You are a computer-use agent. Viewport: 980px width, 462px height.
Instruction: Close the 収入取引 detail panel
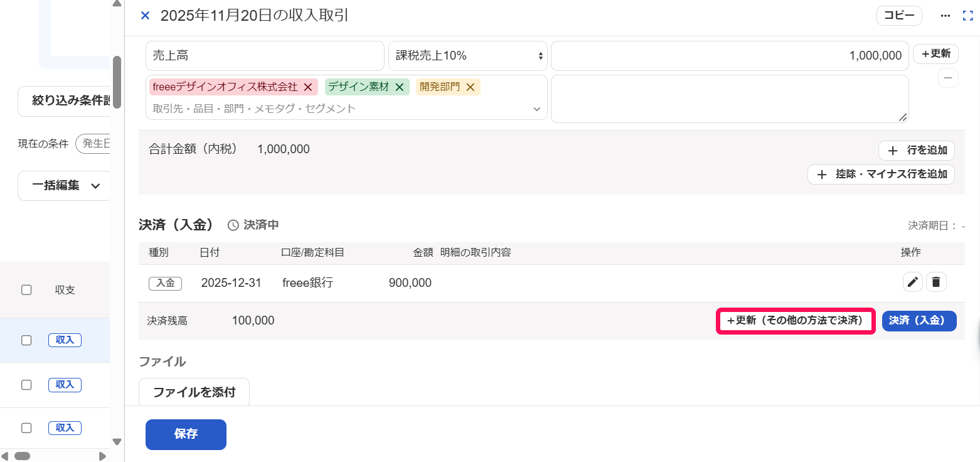coord(145,16)
